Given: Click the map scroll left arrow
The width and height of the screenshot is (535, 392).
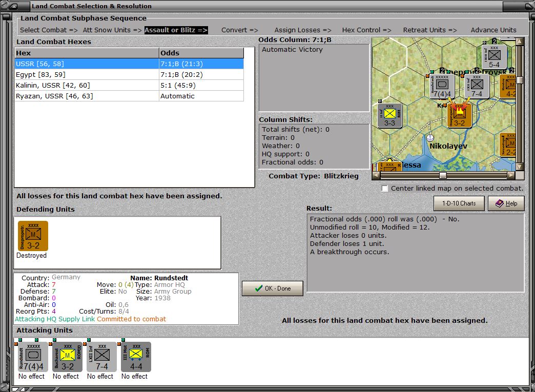Looking at the screenshot, I should [x=376, y=175].
